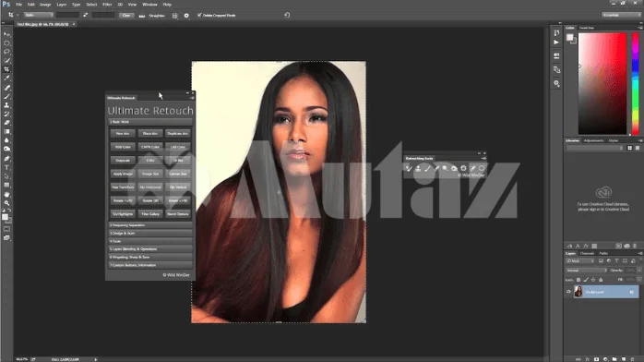Click the Swatches tab in Color panel
The height and width of the screenshot is (362, 644).
coord(587,28)
